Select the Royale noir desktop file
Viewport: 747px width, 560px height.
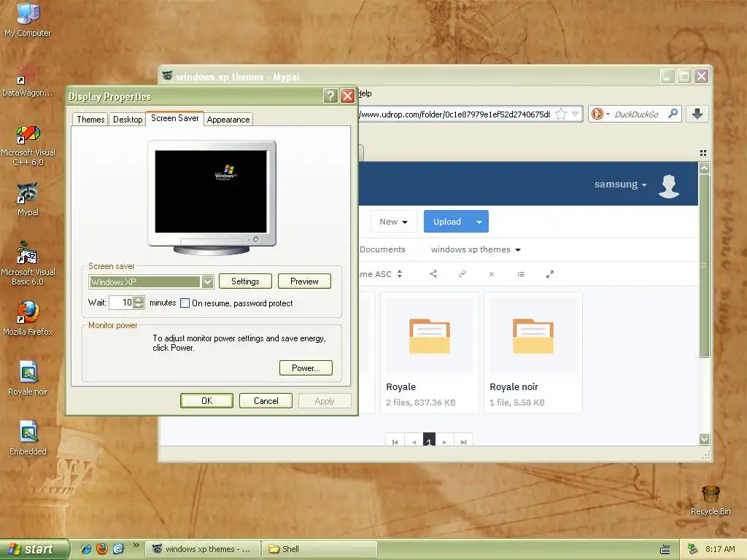click(28, 378)
